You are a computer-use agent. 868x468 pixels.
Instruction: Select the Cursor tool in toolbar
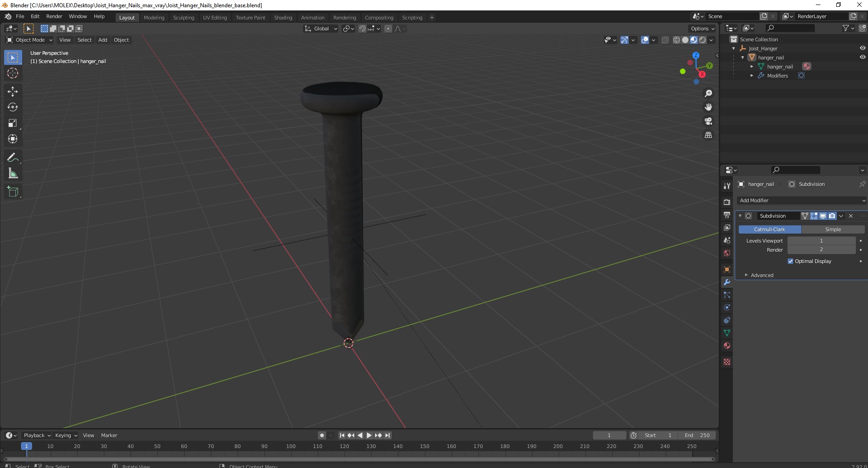(13, 73)
